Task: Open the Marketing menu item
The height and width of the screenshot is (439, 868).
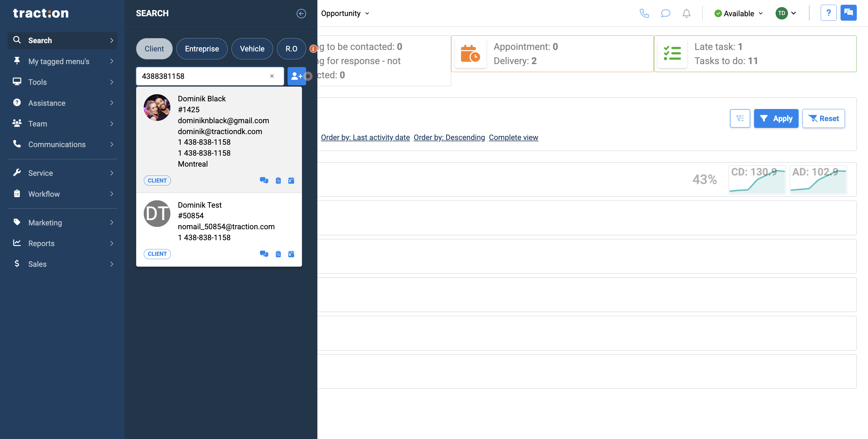Action: pos(45,222)
